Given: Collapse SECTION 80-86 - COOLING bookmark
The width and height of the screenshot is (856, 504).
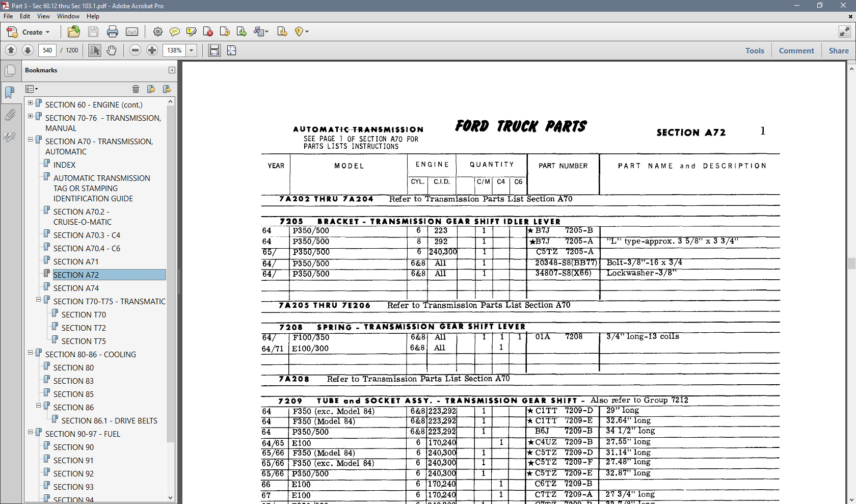Looking at the screenshot, I should pyautogui.click(x=30, y=353).
